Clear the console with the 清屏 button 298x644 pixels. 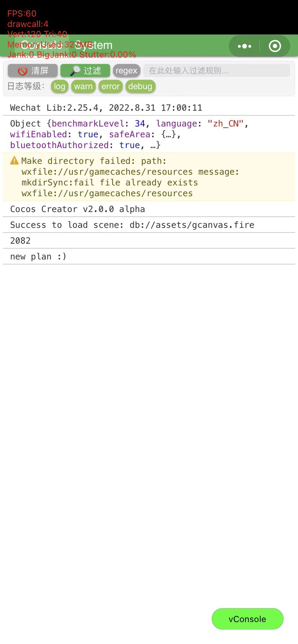click(x=33, y=71)
